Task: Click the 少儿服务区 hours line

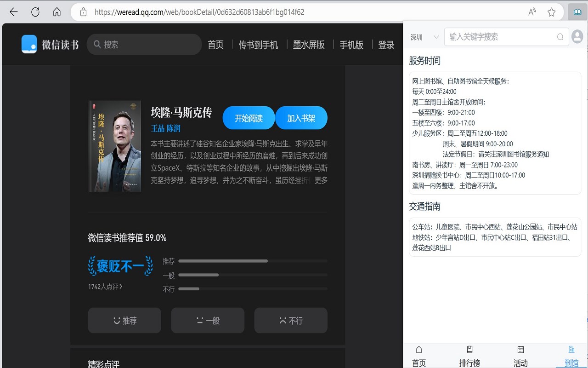Action: pos(460,133)
